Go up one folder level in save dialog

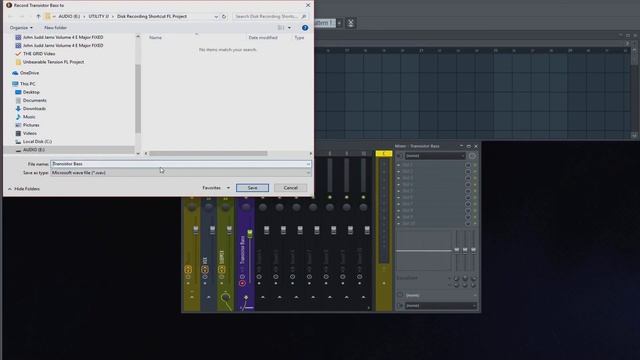pyautogui.click(x=38, y=16)
